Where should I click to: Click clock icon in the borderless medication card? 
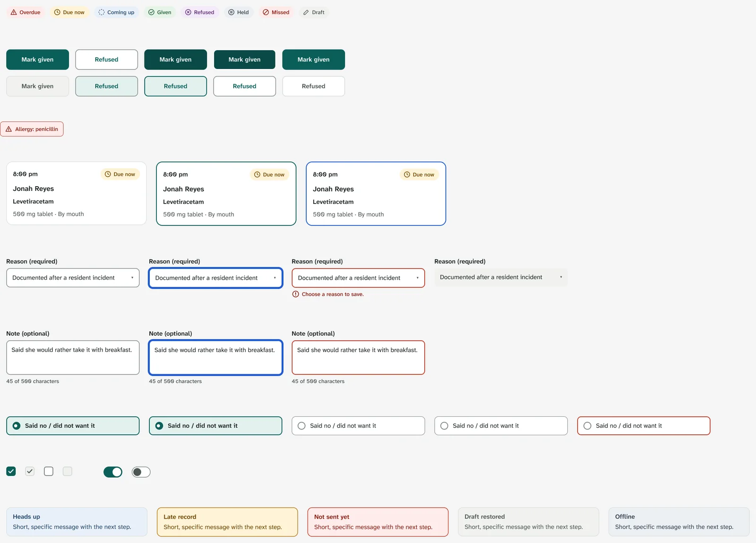(108, 174)
